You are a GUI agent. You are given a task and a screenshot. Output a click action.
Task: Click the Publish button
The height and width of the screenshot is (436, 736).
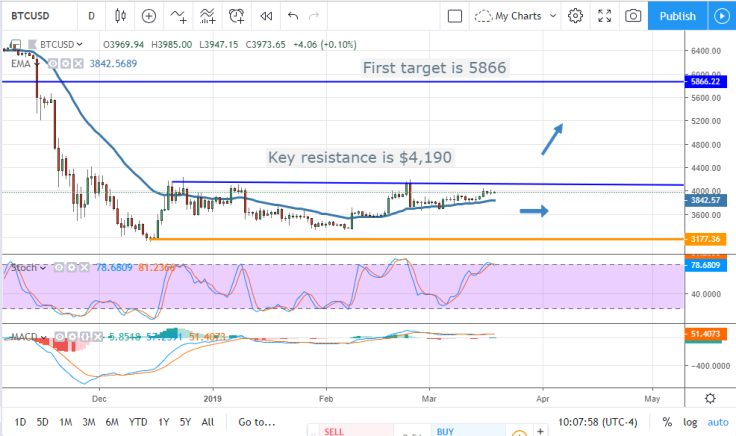pos(677,16)
